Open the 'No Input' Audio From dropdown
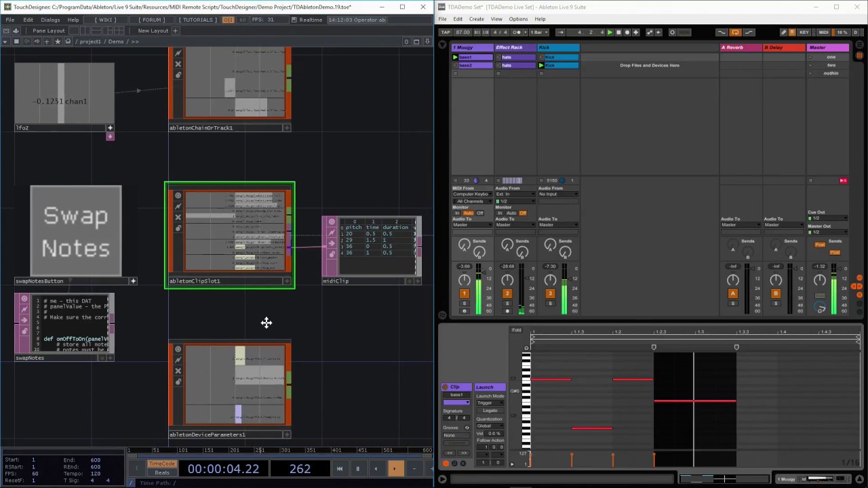This screenshot has width=868, height=488. (558, 195)
